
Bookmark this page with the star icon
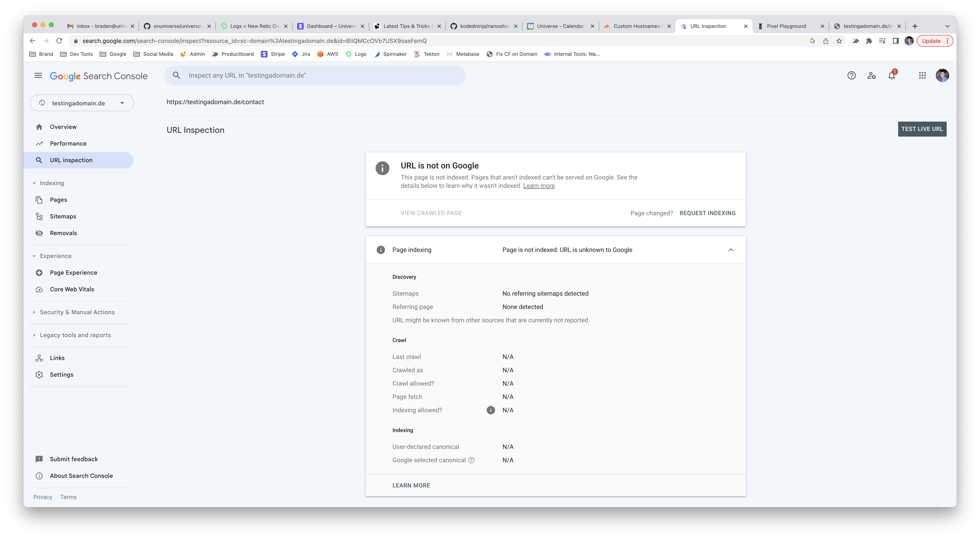tap(839, 41)
